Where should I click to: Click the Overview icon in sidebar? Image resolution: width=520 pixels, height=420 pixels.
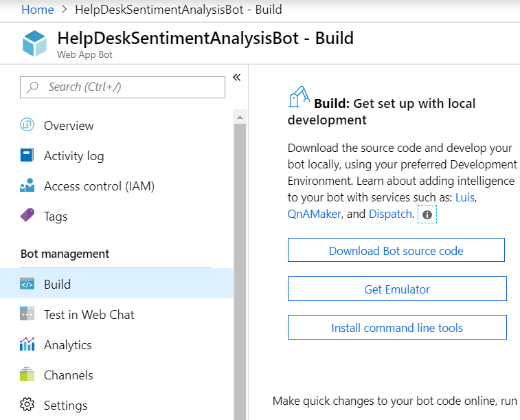pyautogui.click(x=27, y=125)
